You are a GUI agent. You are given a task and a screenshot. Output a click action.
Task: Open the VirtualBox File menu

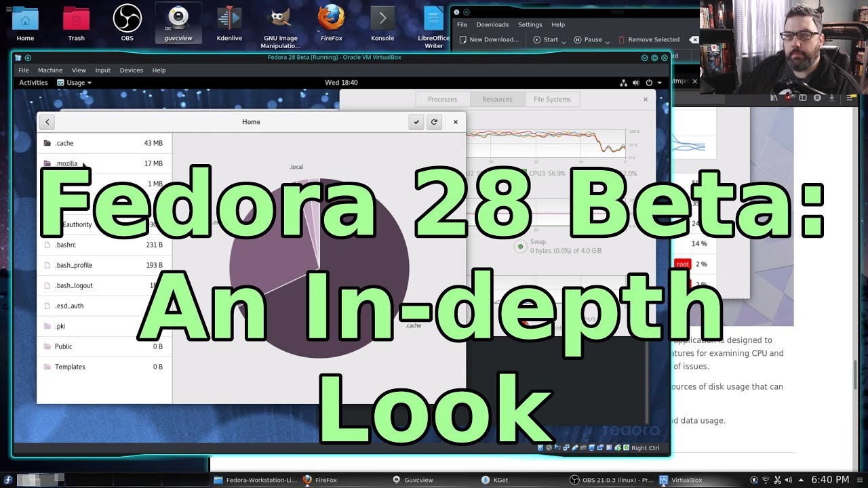[x=24, y=70]
